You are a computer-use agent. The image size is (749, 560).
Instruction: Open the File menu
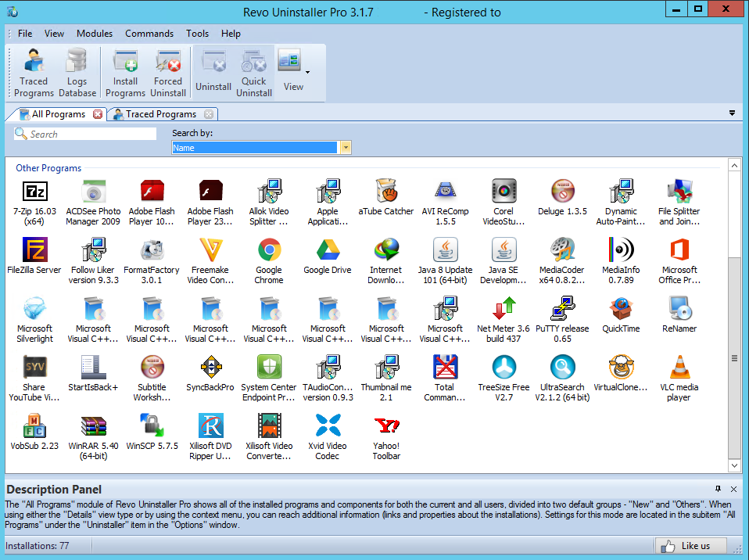25,34
